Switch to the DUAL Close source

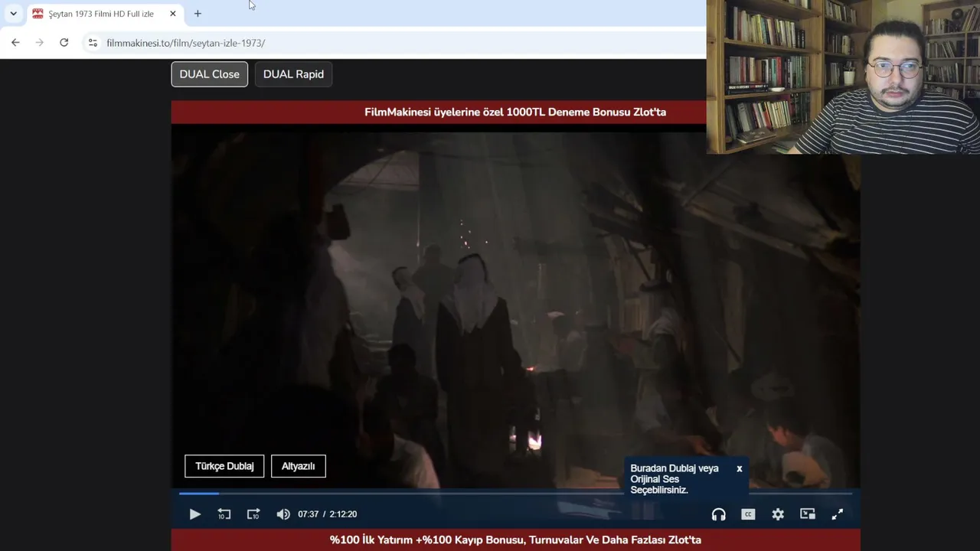pyautogui.click(x=210, y=74)
